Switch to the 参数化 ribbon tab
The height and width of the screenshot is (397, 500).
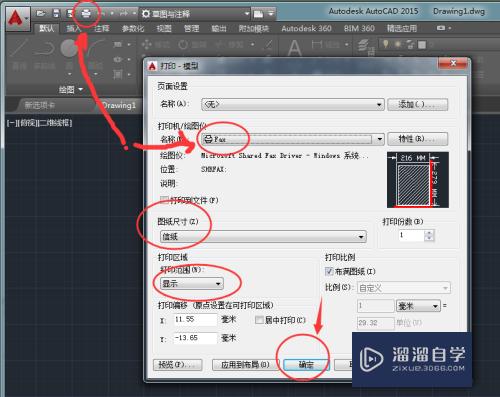click(133, 29)
